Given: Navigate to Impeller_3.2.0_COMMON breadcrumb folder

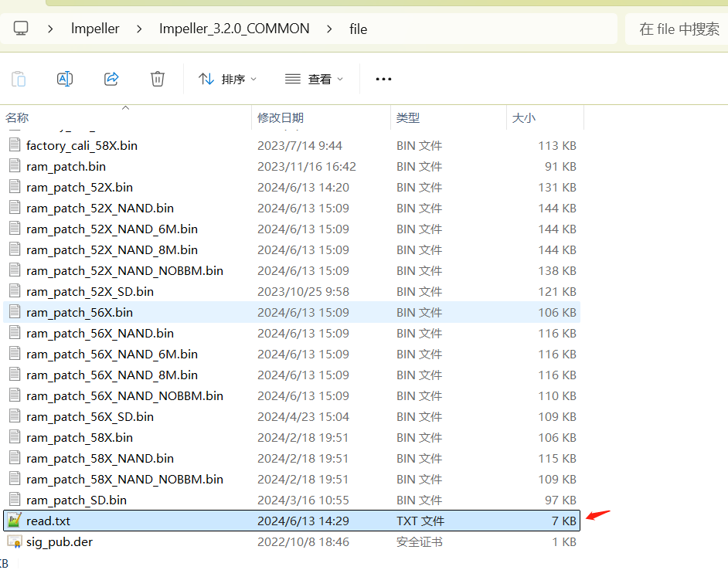Looking at the screenshot, I should click(x=234, y=29).
